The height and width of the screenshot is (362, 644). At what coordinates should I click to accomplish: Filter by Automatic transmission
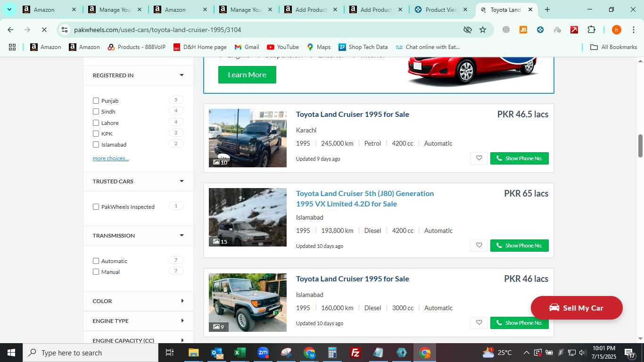click(x=96, y=261)
